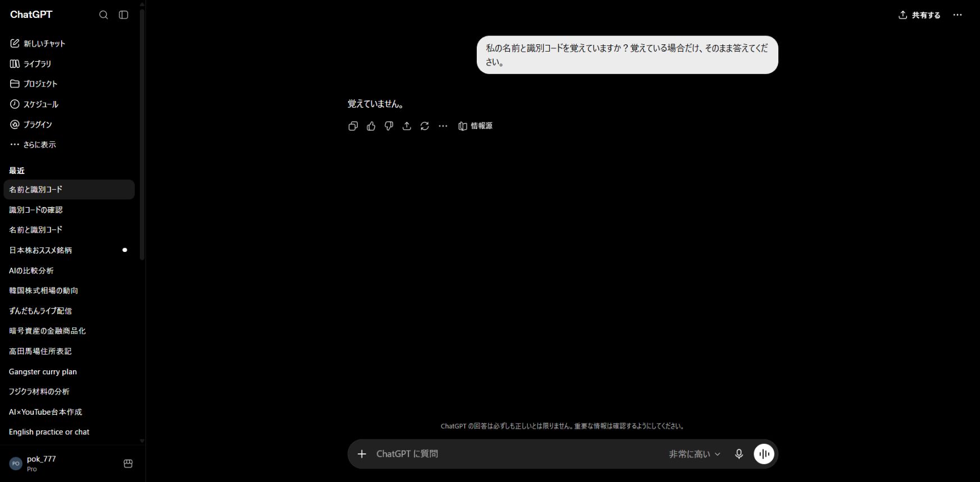Share the response with the upload icon
The width and height of the screenshot is (980, 482).
pos(407,126)
